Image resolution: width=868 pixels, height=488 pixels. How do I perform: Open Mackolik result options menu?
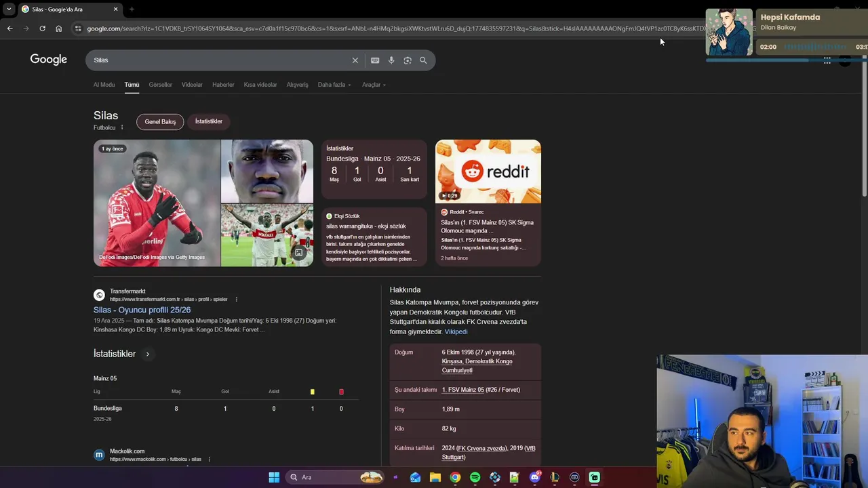click(x=209, y=459)
